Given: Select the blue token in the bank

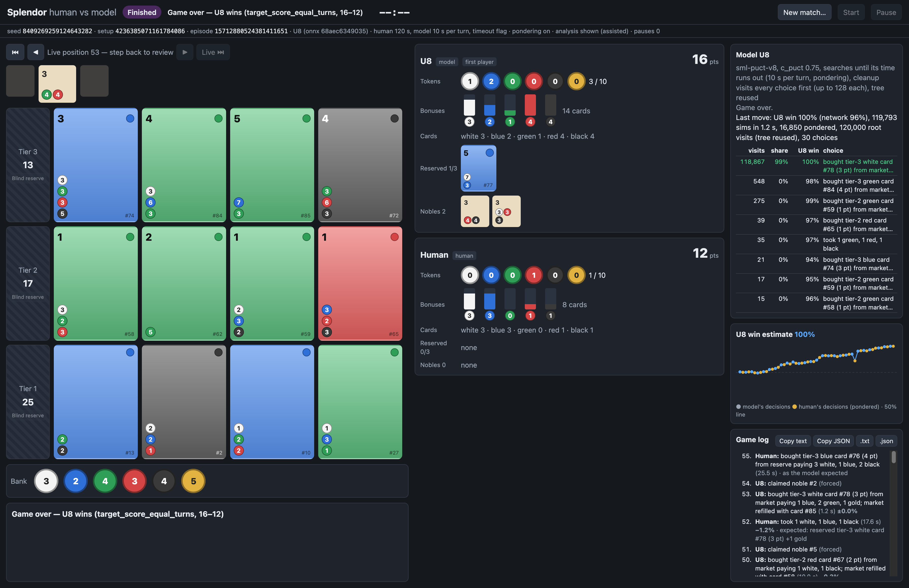Looking at the screenshot, I should pyautogui.click(x=76, y=481).
